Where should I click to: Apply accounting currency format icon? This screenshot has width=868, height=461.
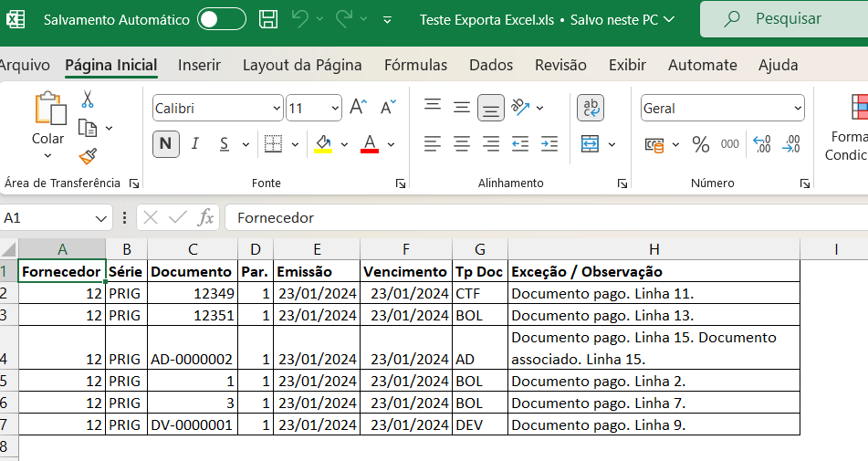click(x=654, y=145)
